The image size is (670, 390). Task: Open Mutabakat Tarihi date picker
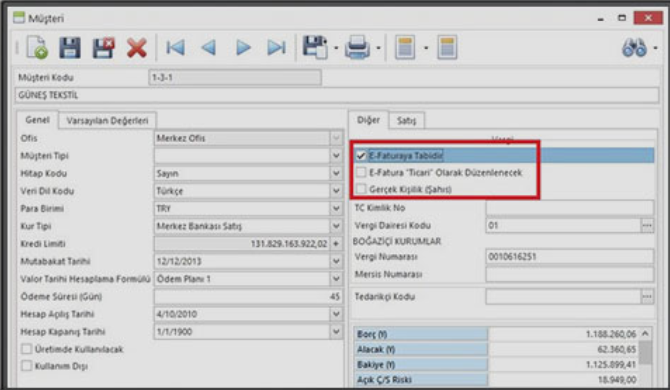pos(336,261)
